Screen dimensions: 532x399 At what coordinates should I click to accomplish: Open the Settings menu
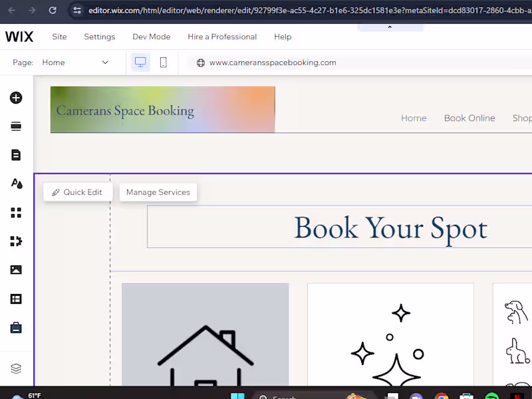point(99,37)
